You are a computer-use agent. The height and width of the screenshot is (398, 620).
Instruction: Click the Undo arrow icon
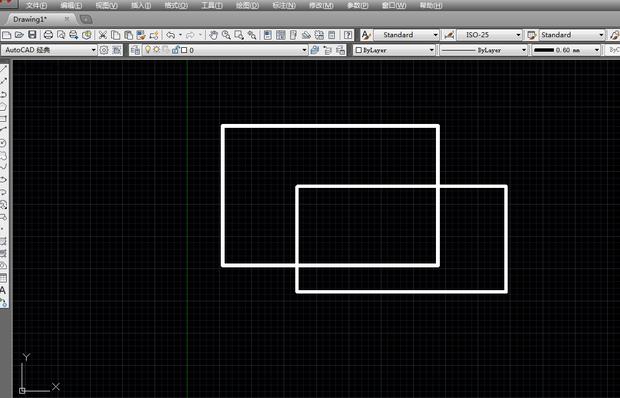click(170, 35)
